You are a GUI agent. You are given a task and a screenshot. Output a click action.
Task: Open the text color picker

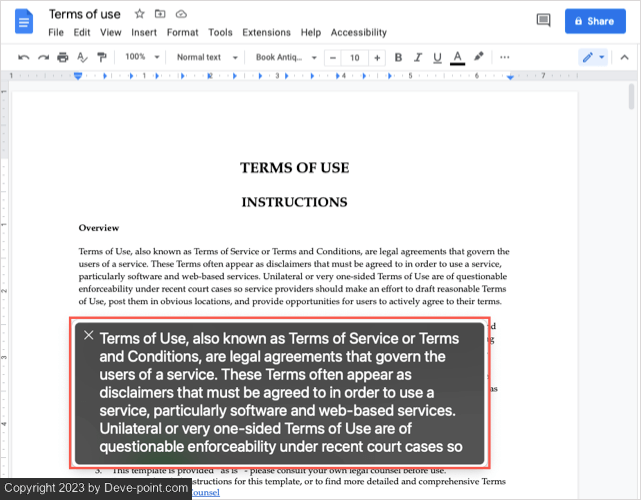point(457,58)
